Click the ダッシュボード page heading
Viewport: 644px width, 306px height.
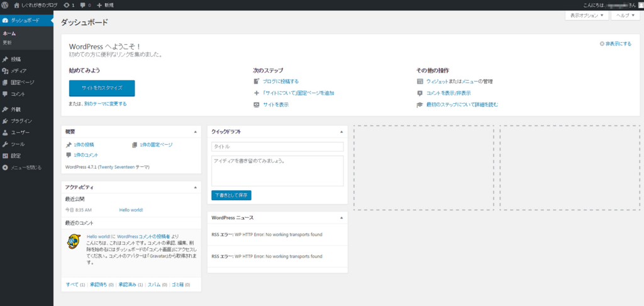click(x=85, y=22)
